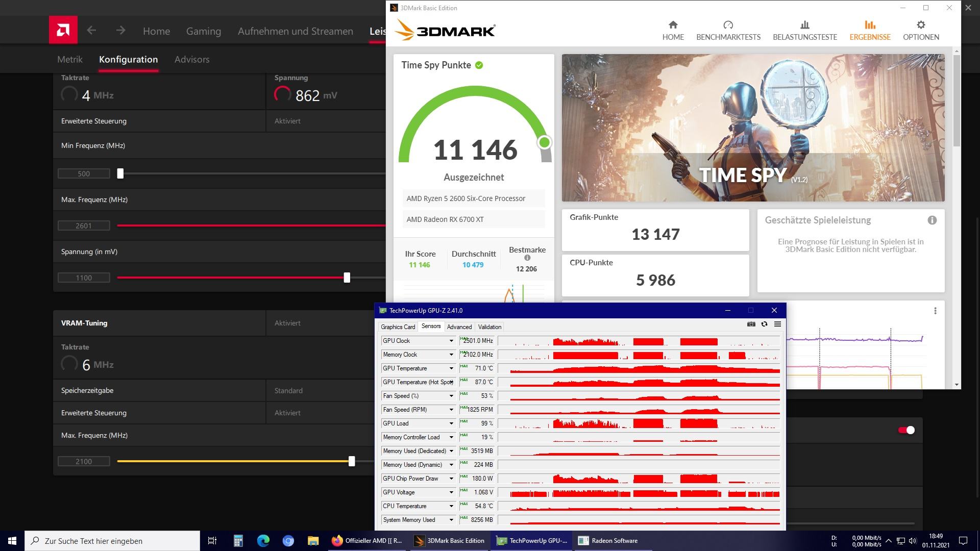
Task: Open the Benchmarktests section in 3DMark
Action: [x=728, y=31]
